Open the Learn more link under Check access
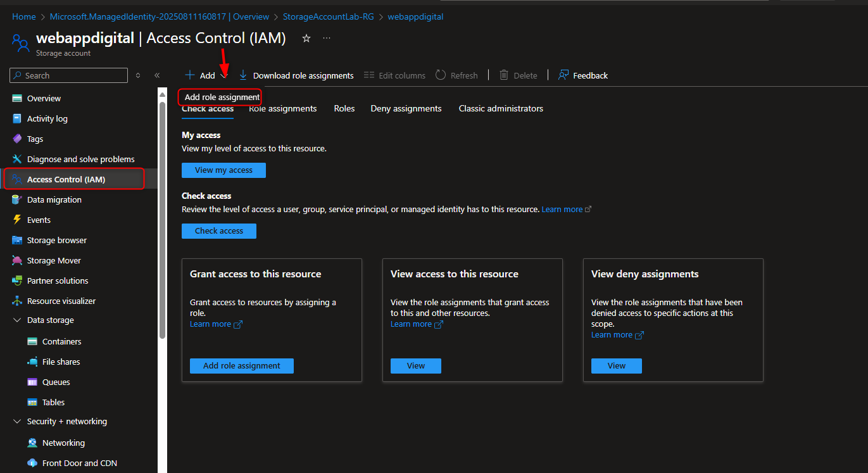This screenshot has width=868, height=473. 562,209
